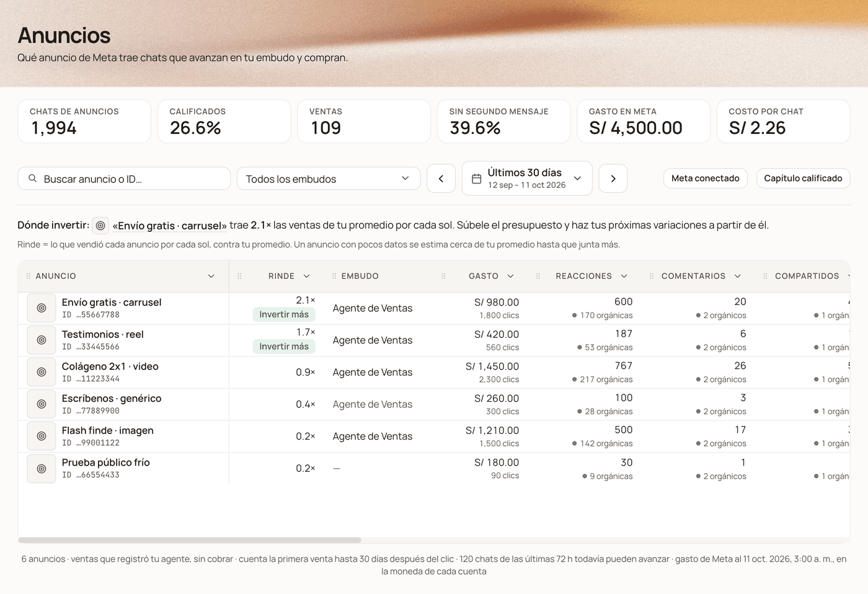Click the ID …66554433 text

click(91, 475)
